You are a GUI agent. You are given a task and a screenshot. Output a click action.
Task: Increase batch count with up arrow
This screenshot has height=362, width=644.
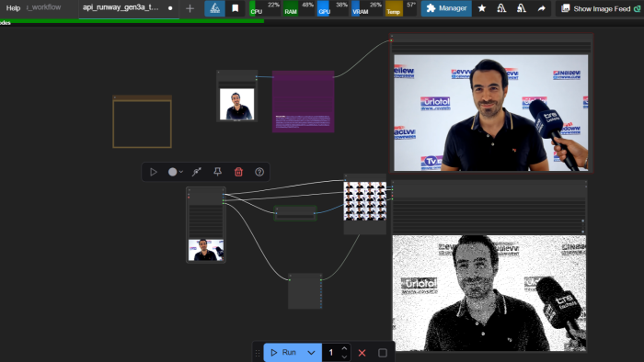pyautogui.click(x=344, y=349)
